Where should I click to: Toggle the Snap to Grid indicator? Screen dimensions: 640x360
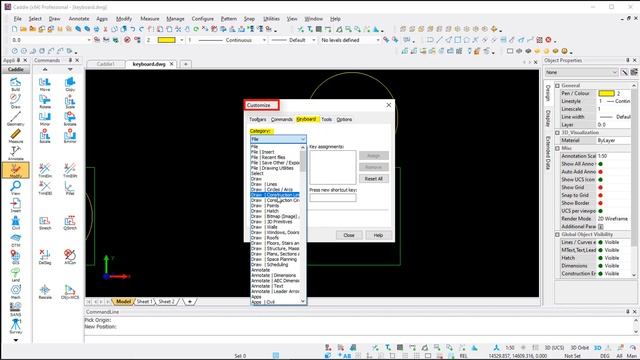pyautogui.click(x=600, y=195)
